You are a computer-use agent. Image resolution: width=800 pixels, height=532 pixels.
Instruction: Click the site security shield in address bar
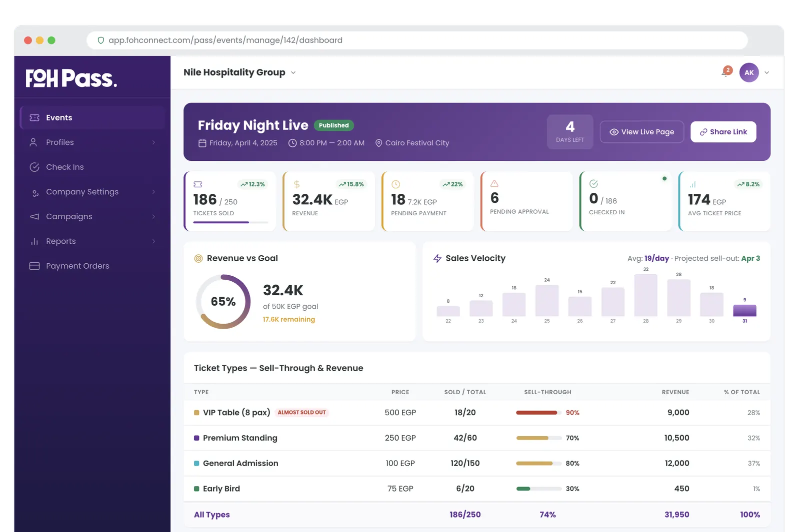tap(100, 40)
